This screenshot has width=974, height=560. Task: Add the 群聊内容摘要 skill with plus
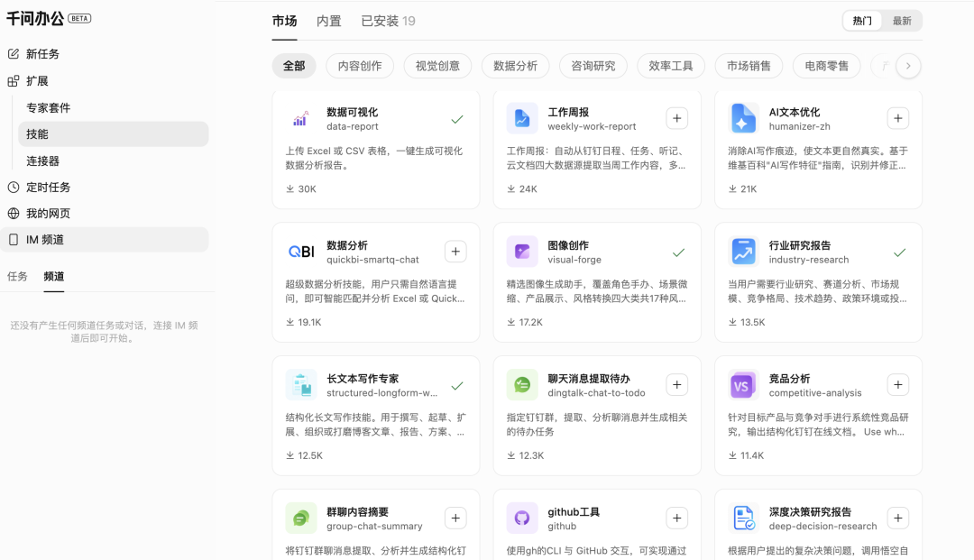click(x=455, y=518)
